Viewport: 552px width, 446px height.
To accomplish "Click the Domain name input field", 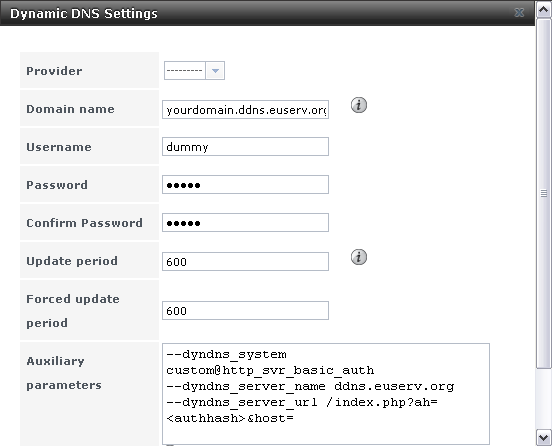I will [245, 109].
